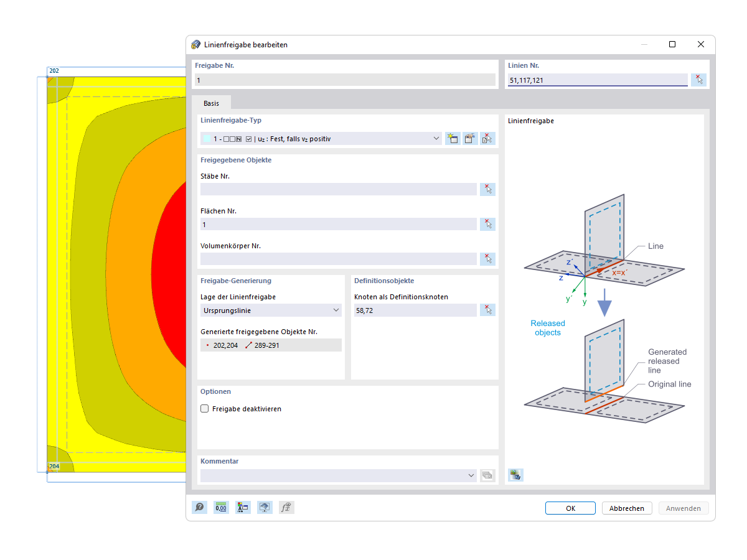Click the orange contour band in model
Image resolution: width=747 pixels, height=560 pixels.
click(x=128, y=274)
